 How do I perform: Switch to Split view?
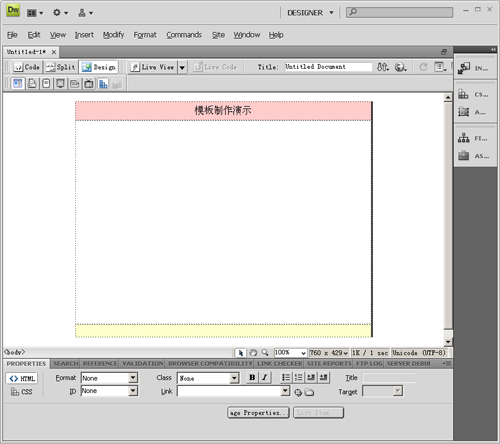(60, 67)
